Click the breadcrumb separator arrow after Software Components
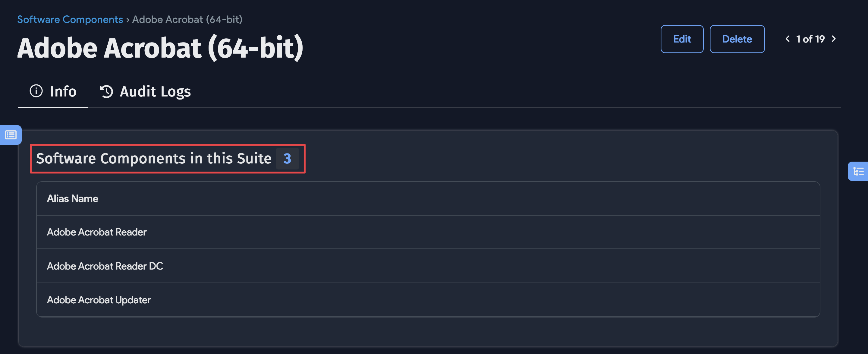This screenshot has width=868, height=354. point(127,20)
